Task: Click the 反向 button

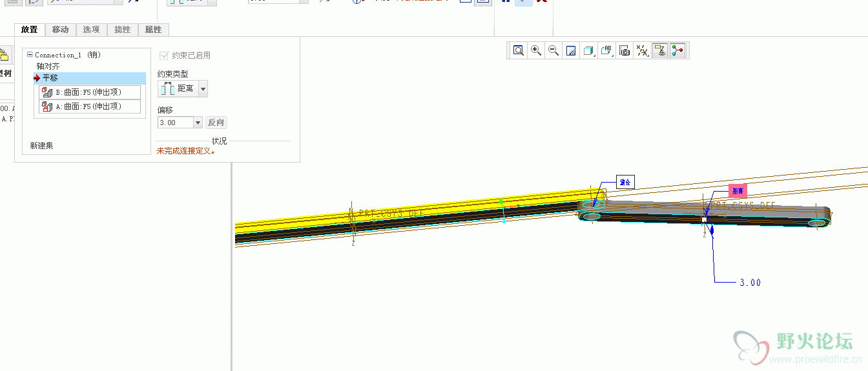Action: click(x=216, y=123)
